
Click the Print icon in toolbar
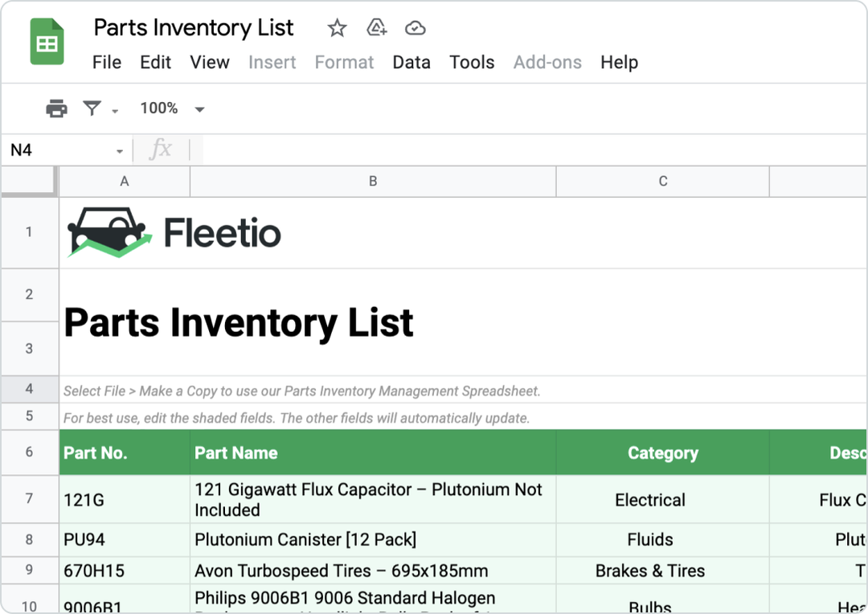pos(56,108)
